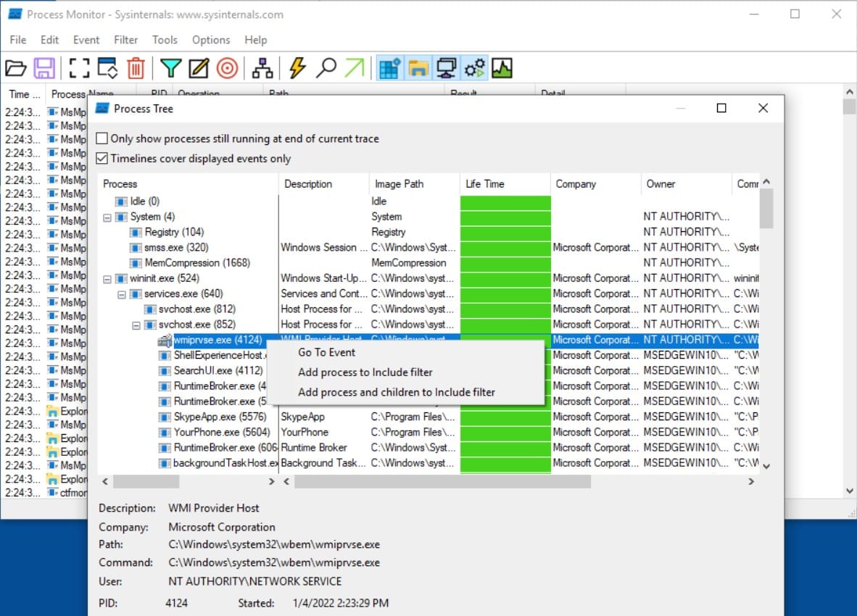Select svchost.exe (812) in the tree
This screenshot has height=616, width=857.
(x=197, y=309)
